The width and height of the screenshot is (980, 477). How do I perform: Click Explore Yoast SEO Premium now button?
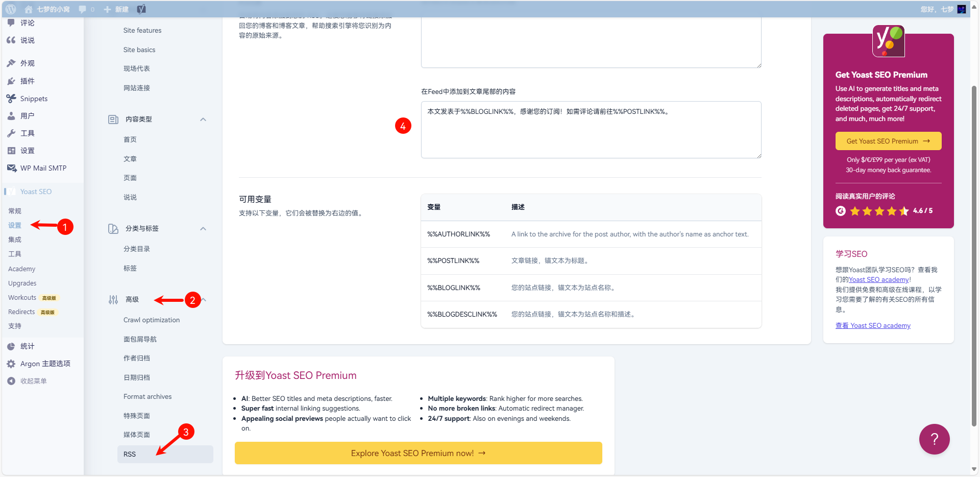pyautogui.click(x=418, y=454)
